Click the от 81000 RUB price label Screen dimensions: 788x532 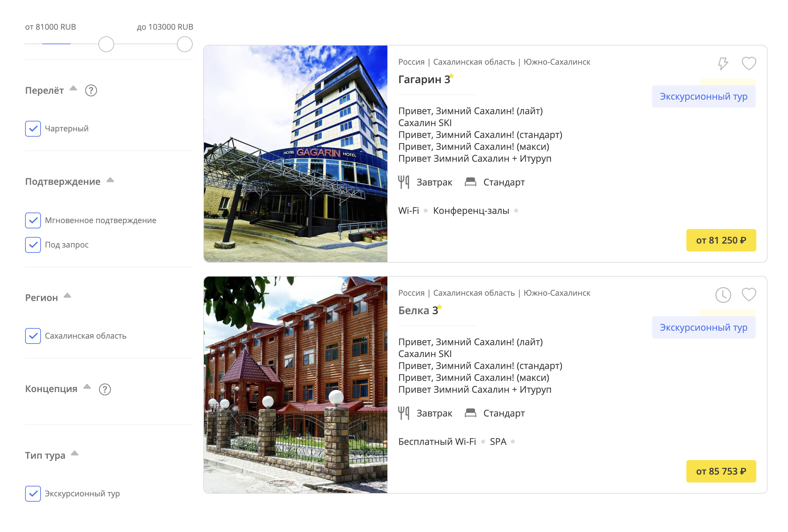click(50, 27)
